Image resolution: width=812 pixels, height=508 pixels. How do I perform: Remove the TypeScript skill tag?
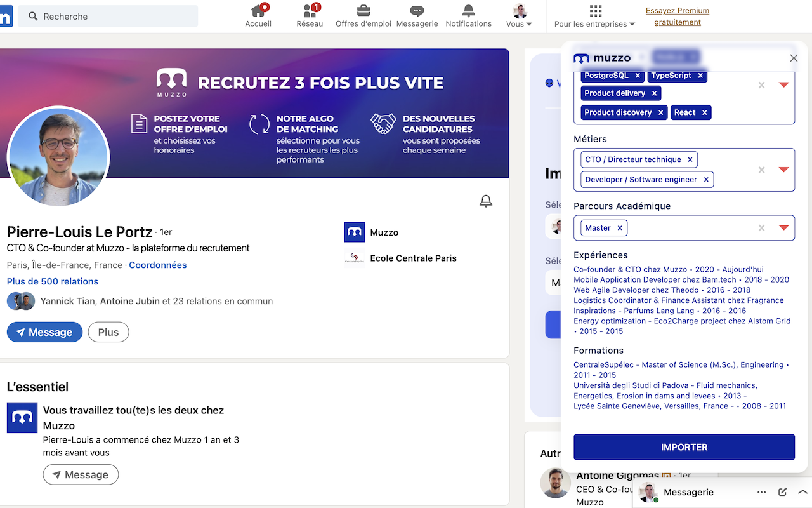coord(700,76)
